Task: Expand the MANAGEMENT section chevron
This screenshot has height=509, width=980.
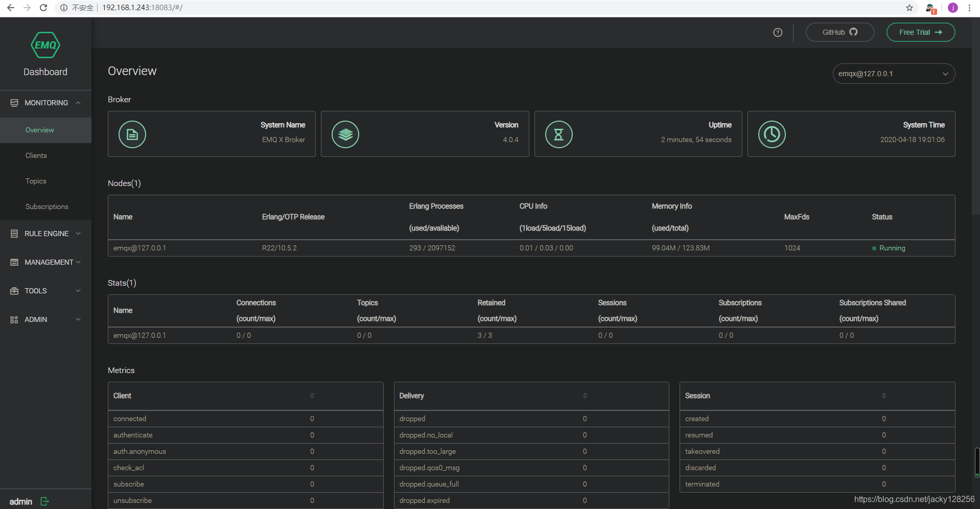Action: tap(78, 262)
